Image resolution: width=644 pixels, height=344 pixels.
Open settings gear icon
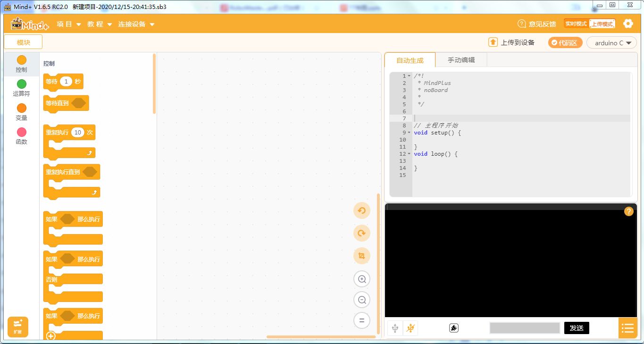click(627, 24)
